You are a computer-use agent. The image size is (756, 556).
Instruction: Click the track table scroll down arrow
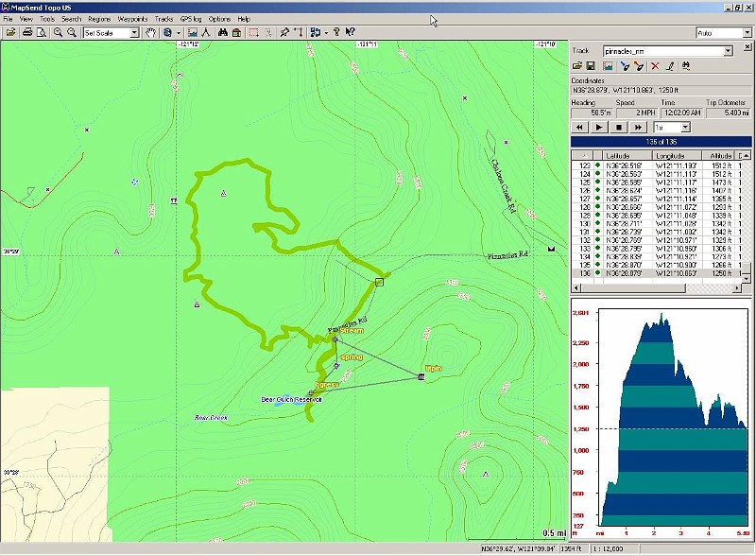pos(746,279)
